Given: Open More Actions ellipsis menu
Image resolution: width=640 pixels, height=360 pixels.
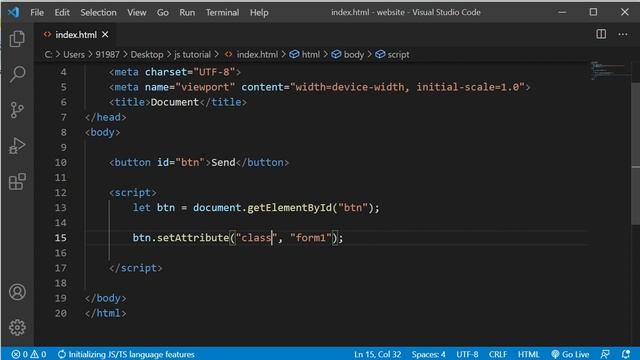Looking at the screenshot, I should pos(623,34).
